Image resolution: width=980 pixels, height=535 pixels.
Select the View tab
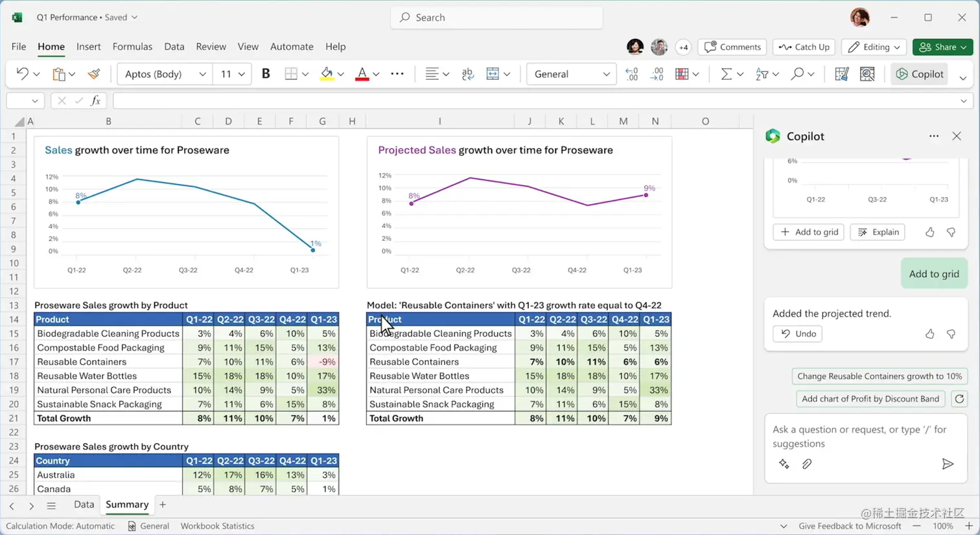(x=248, y=47)
